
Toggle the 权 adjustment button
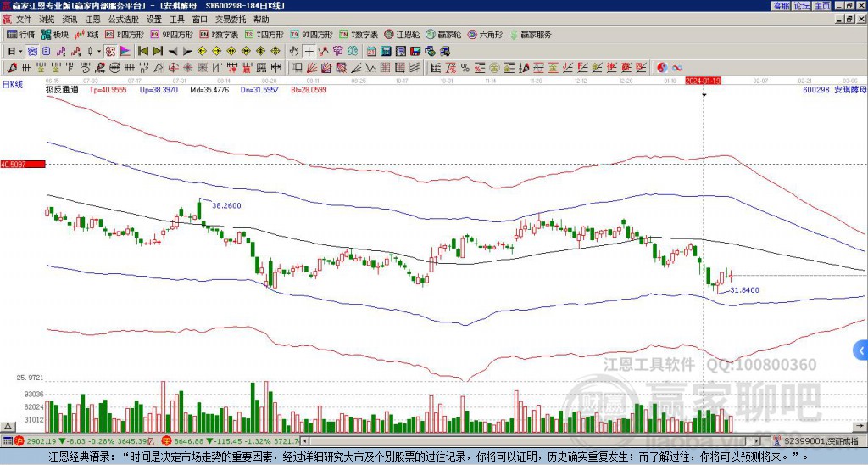tap(110, 52)
